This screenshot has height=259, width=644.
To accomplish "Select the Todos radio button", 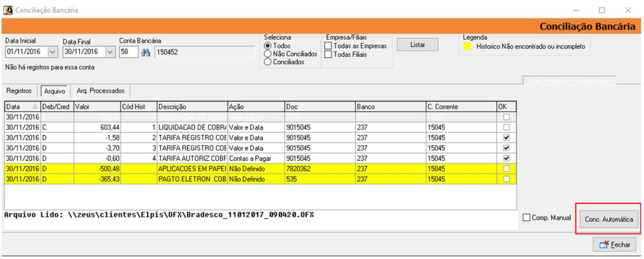I will pos(268,46).
